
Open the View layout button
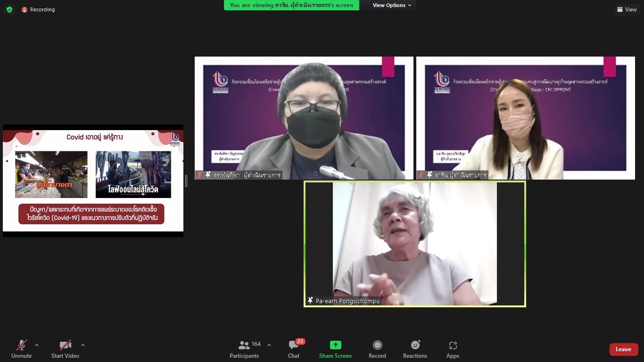click(627, 9)
